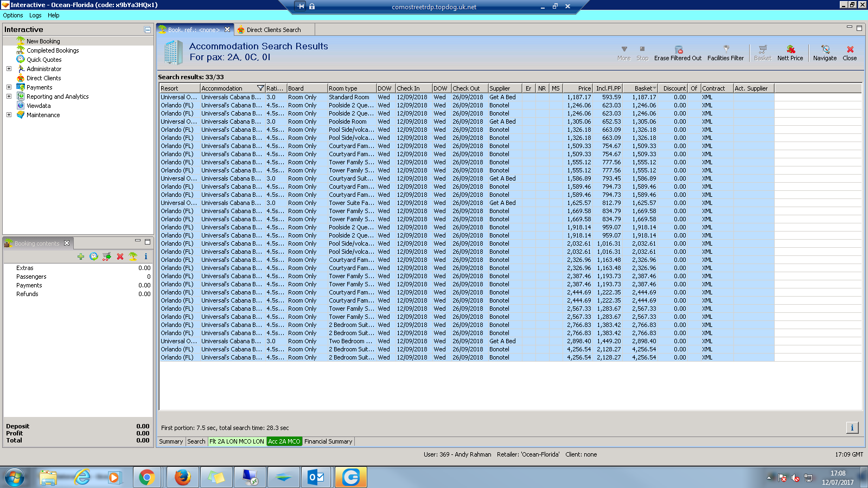Click the info button below results
This screenshot has height=488, width=868.
(852, 428)
